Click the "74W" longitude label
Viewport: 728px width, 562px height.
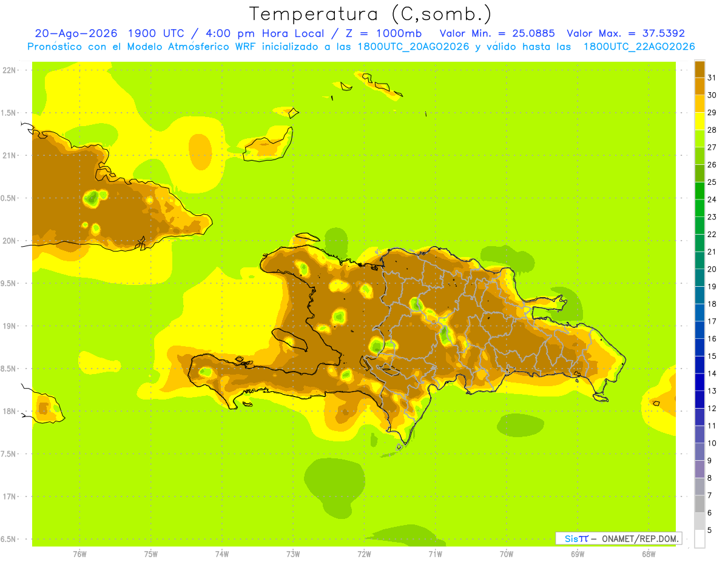click(x=222, y=554)
